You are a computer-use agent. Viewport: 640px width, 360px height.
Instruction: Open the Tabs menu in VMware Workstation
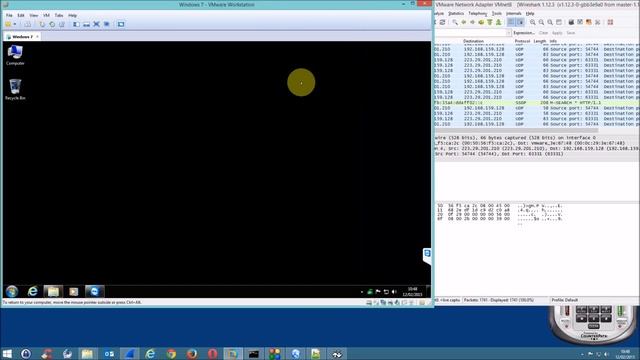[x=59, y=15]
